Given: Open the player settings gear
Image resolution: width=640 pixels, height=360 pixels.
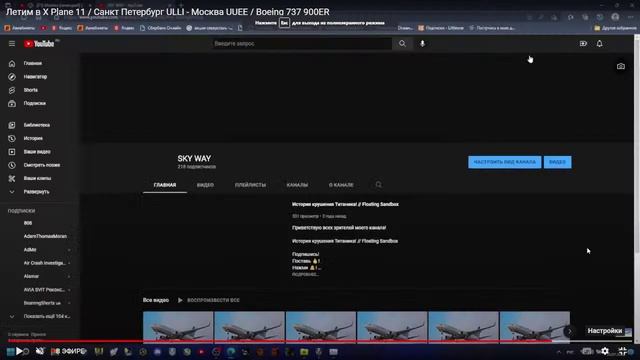Looking at the screenshot, I should pos(605,351).
